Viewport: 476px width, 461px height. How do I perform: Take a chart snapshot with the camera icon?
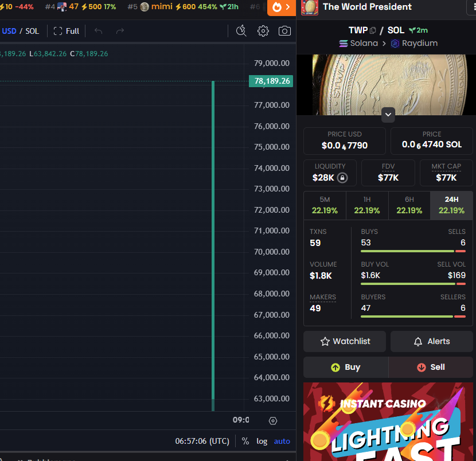click(x=284, y=30)
